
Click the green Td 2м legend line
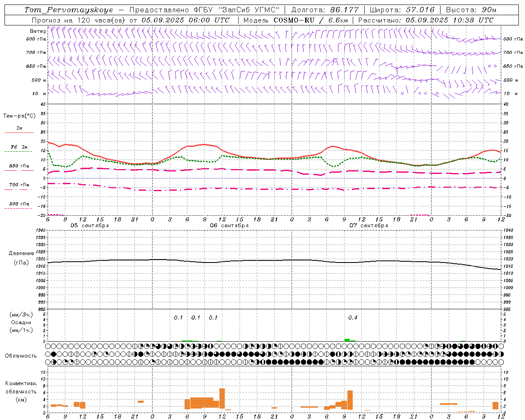[x=18, y=151]
